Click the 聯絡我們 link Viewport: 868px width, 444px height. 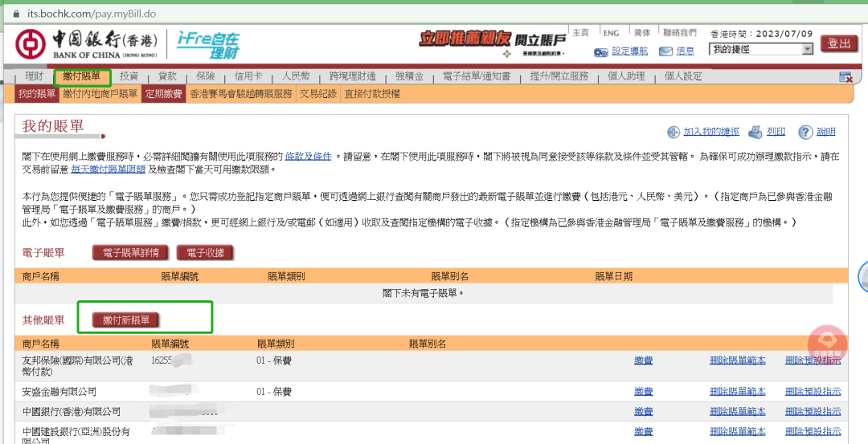pos(680,33)
